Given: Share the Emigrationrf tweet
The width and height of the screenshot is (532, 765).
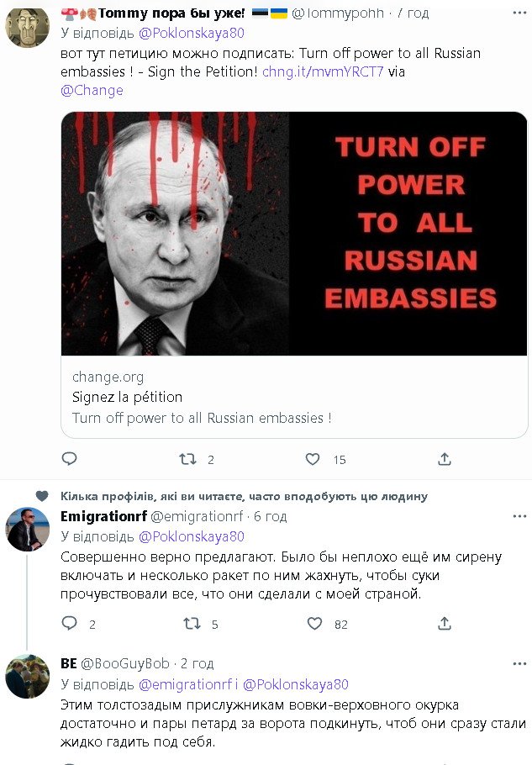Looking at the screenshot, I should (x=445, y=624).
